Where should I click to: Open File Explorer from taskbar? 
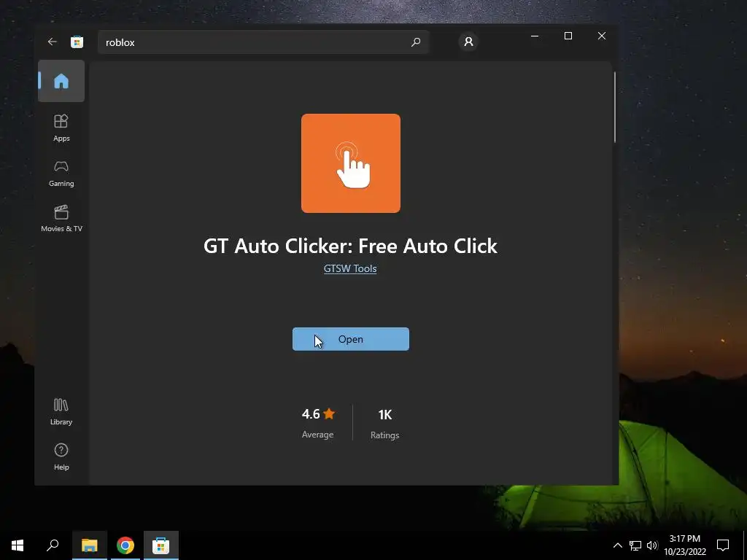pos(90,545)
